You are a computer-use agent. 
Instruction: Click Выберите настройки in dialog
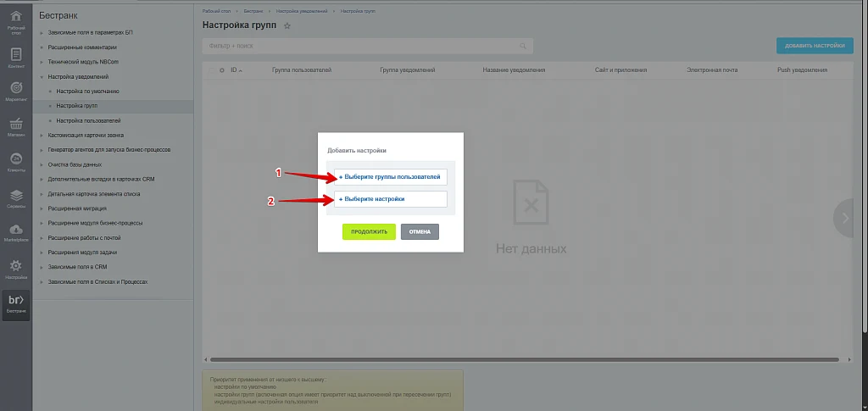(390, 198)
